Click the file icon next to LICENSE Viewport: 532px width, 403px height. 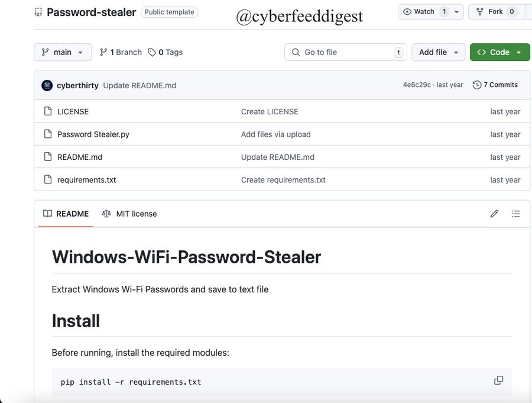(48, 112)
